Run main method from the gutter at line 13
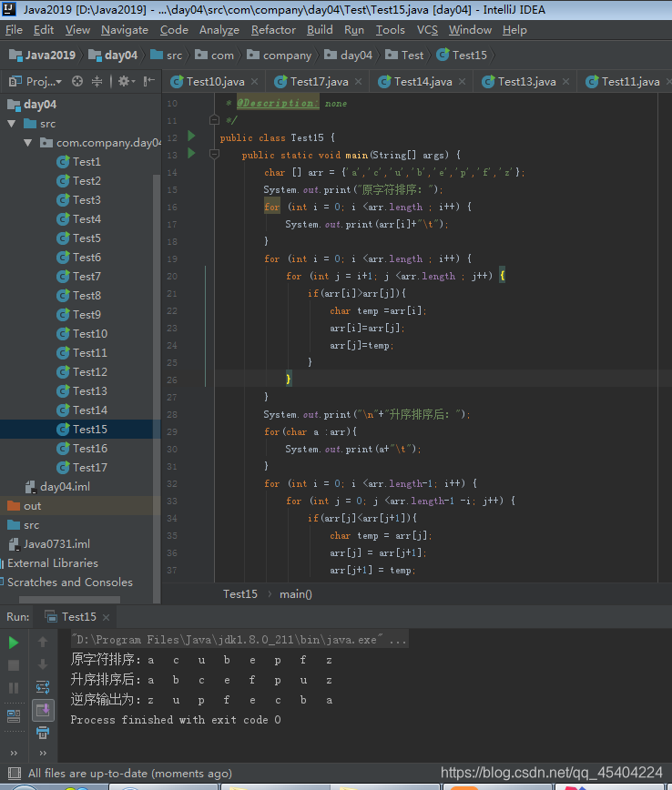Viewport: 672px width, 790px height. pos(191,153)
